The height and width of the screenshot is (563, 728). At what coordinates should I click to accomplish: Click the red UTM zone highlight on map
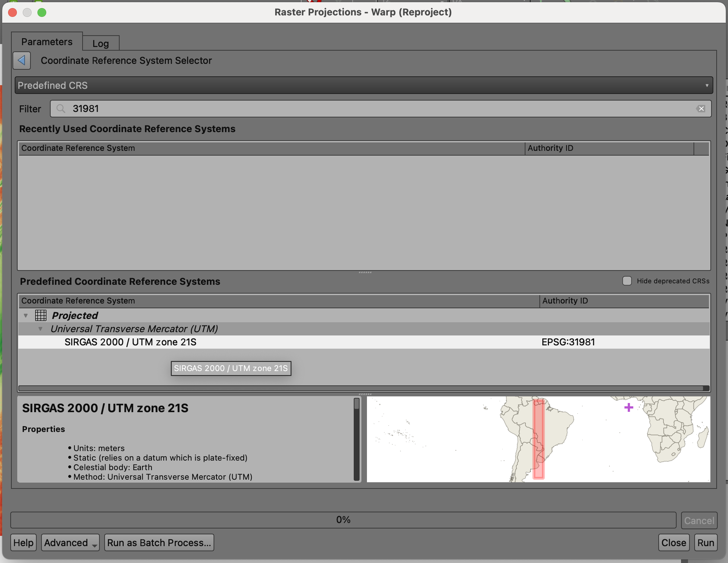tap(538, 439)
